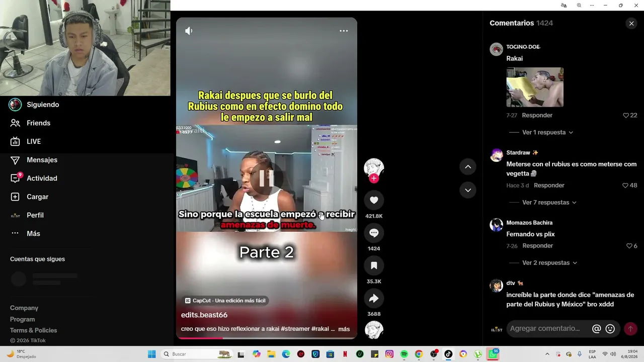Screen dimensions: 644x362
Task: Open the video's three-dots options menu
Action: click(x=344, y=31)
